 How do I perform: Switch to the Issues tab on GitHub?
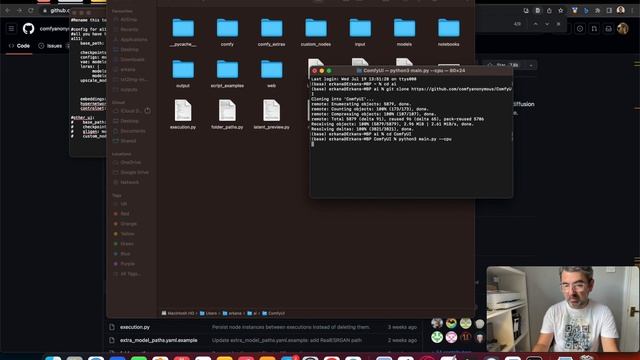pos(50,46)
